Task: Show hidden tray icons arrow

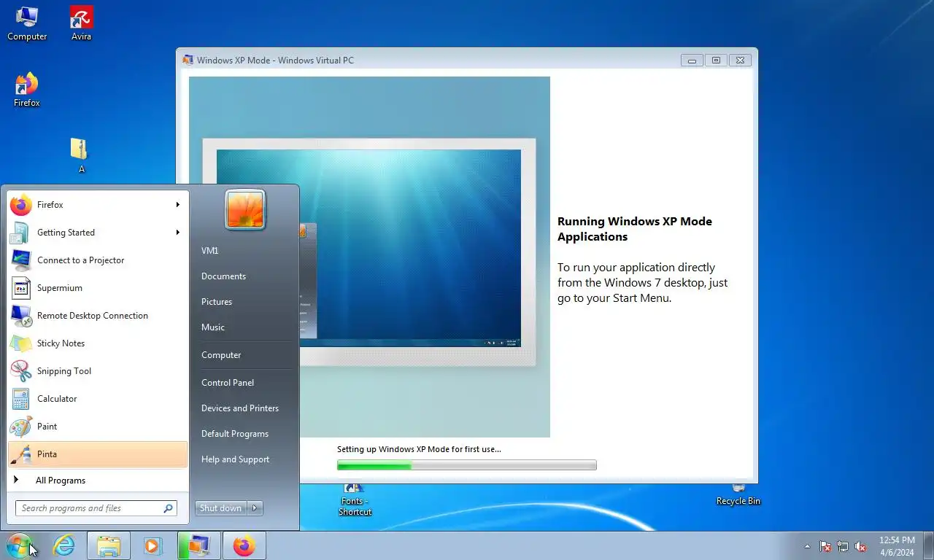Action: [807, 546]
